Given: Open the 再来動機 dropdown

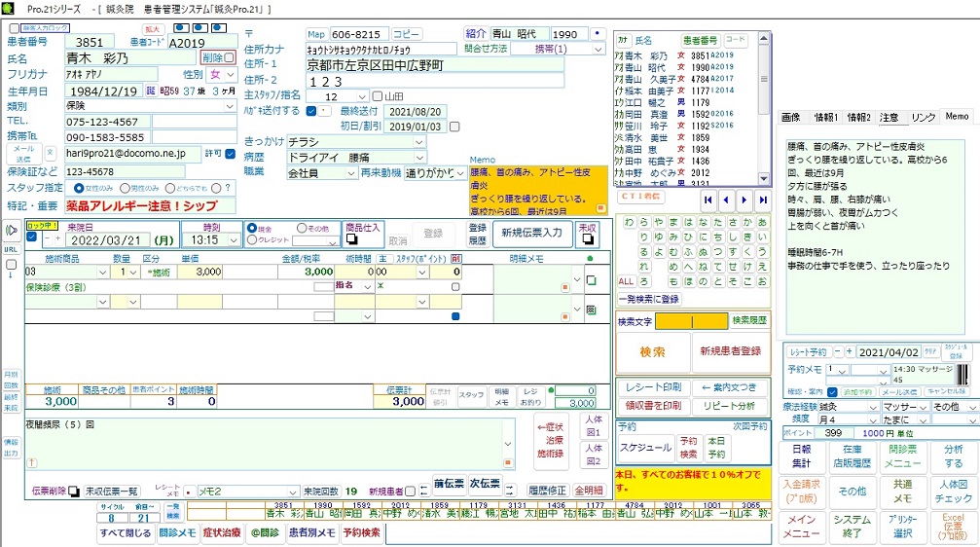Looking at the screenshot, I should pyautogui.click(x=460, y=173).
